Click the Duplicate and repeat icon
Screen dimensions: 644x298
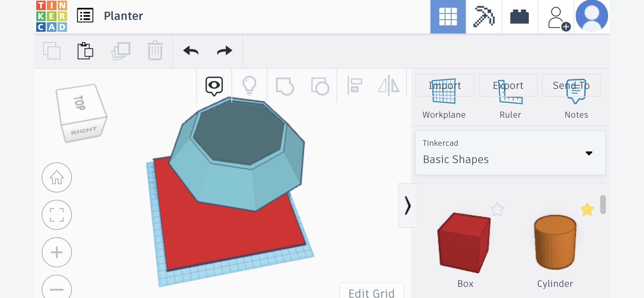coord(121,51)
